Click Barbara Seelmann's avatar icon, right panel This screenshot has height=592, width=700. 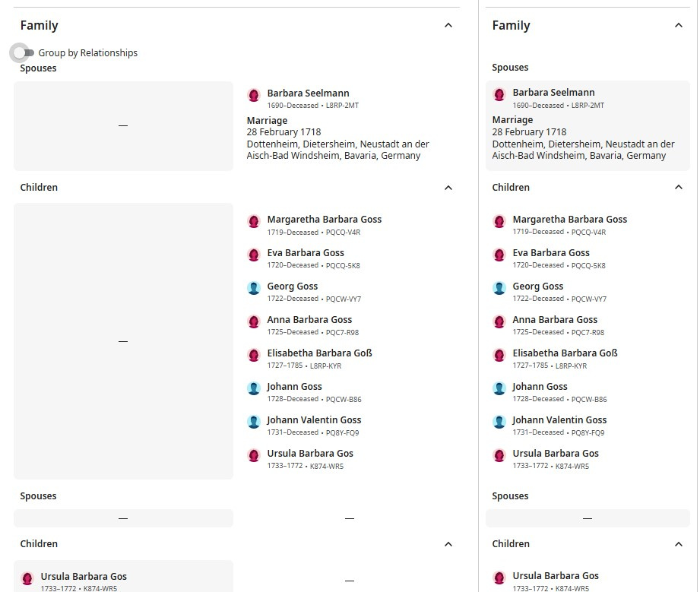tap(499, 95)
